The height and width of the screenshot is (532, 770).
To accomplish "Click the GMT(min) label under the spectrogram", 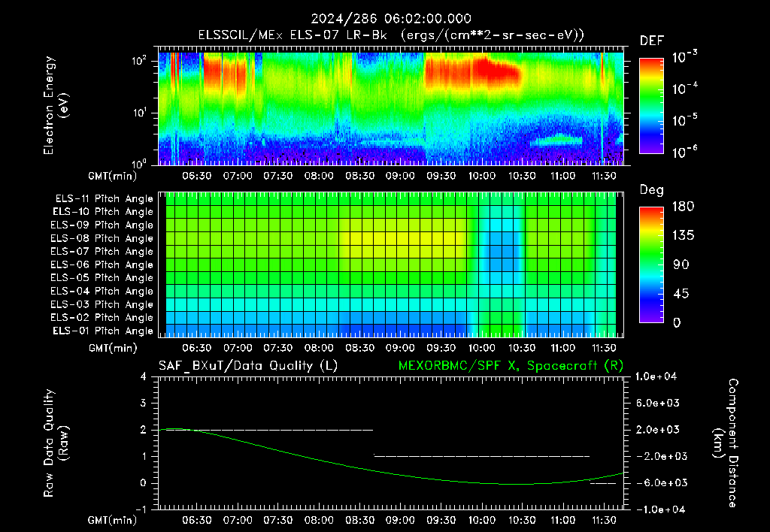I will (x=113, y=176).
